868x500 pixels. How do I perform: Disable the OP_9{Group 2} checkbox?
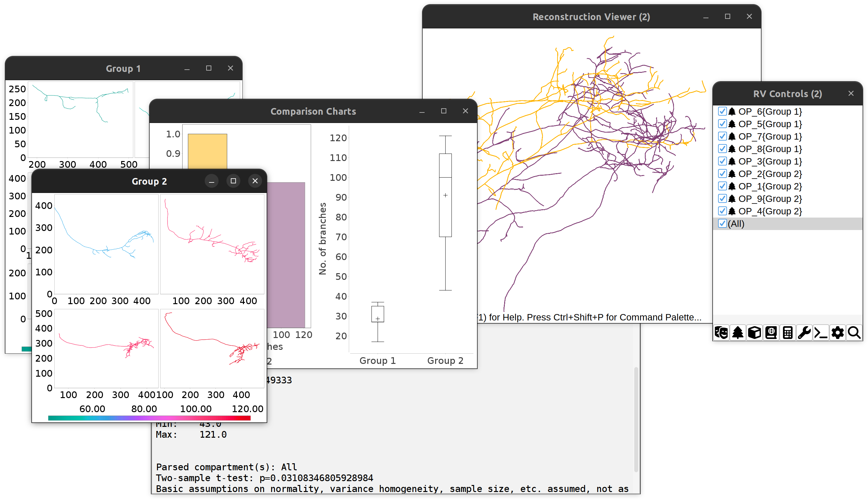tap(722, 199)
